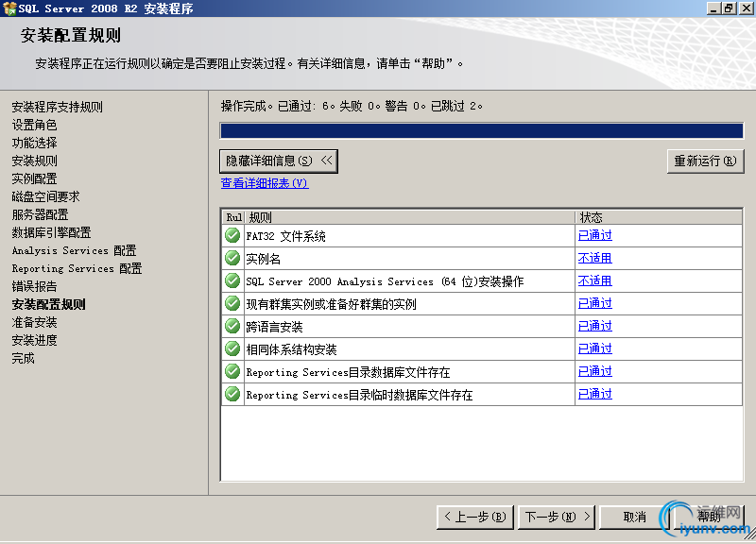This screenshot has height=544, width=756.
Task: Select 完成 step in sidebar
Action: click(23, 358)
